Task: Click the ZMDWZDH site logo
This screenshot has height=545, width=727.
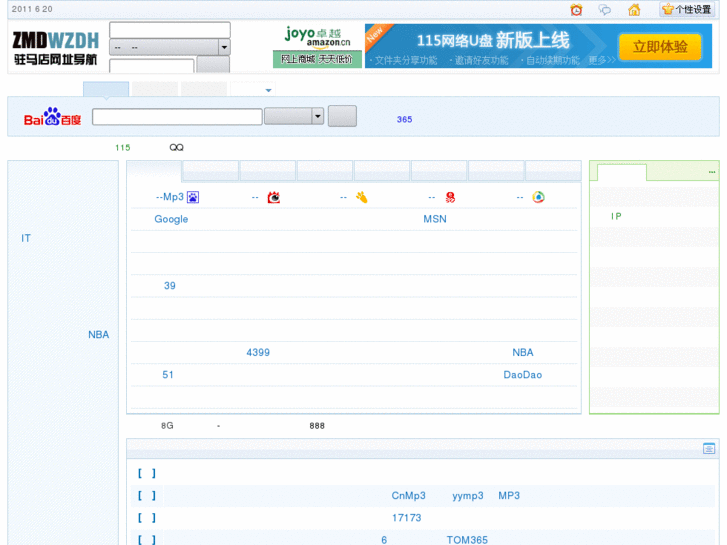Action: [x=56, y=47]
